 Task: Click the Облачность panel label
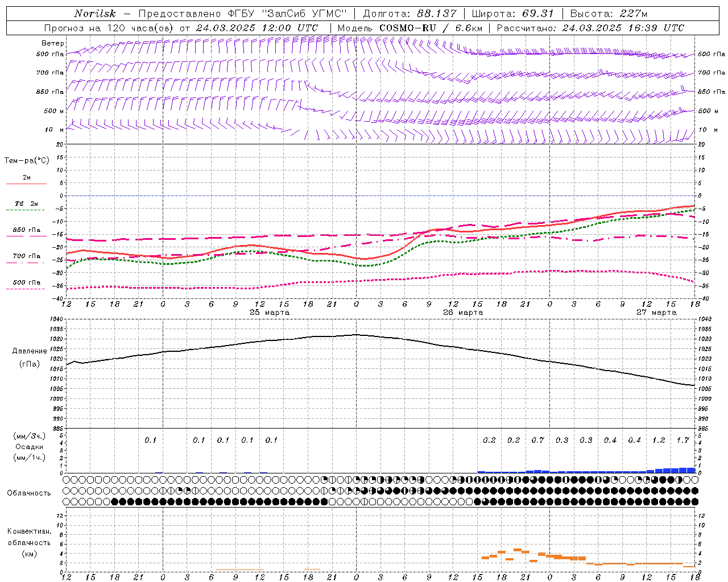click(29, 493)
